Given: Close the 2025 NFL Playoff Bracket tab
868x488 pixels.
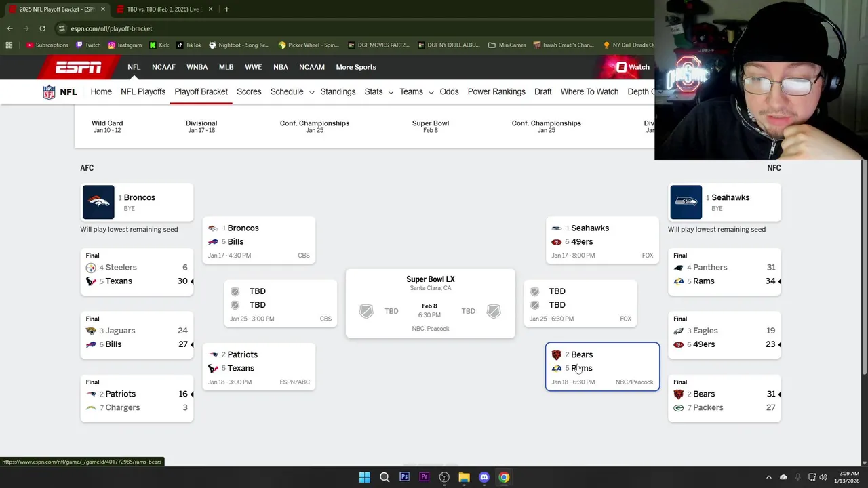Looking at the screenshot, I should [103, 9].
